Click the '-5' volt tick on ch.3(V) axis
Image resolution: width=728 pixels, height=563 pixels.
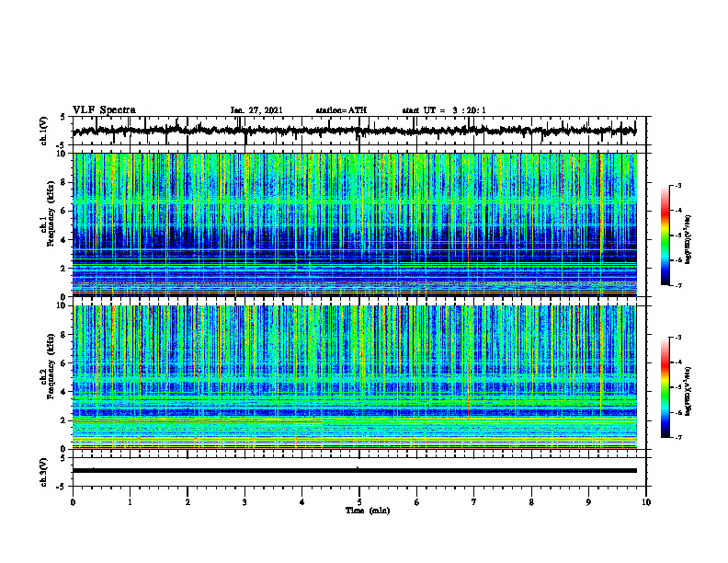coord(62,487)
